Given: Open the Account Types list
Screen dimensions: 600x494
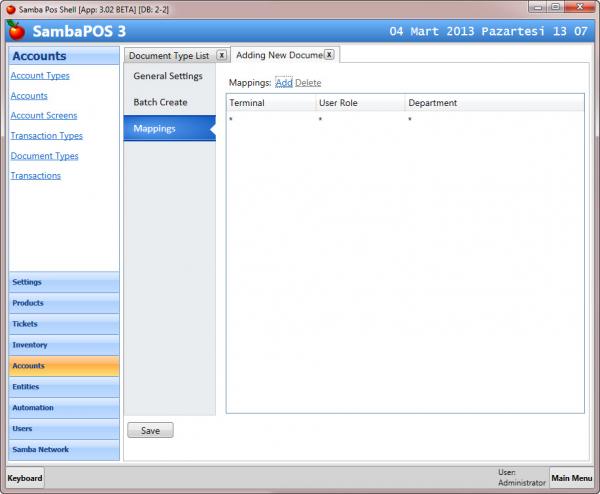Looking at the screenshot, I should pos(40,76).
